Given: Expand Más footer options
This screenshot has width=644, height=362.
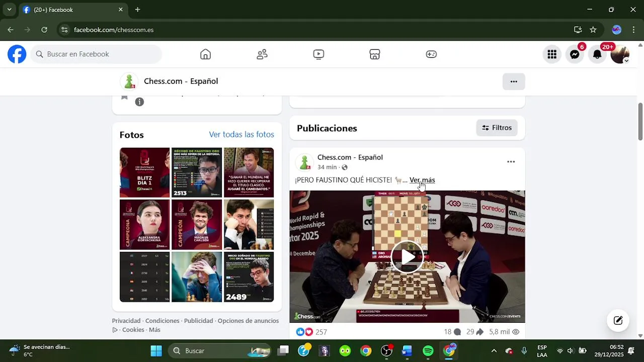Looking at the screenshot, I should click(154, 330).
